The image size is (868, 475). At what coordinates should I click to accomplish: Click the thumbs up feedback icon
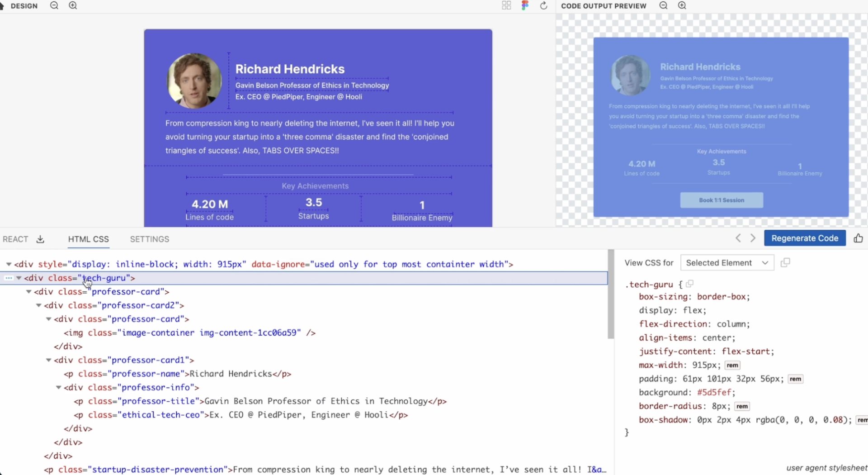(x=858, y=238)
